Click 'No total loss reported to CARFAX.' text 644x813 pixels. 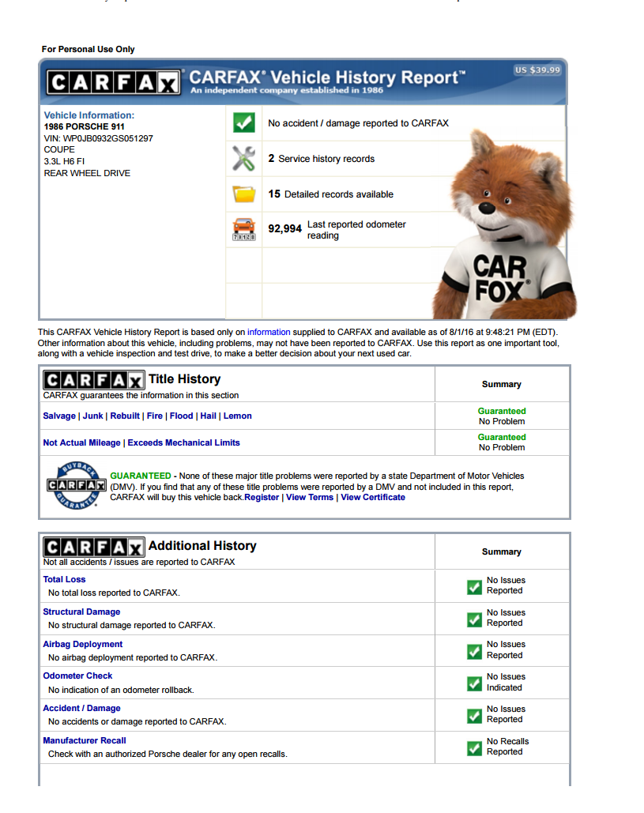[x=114, y=593]
